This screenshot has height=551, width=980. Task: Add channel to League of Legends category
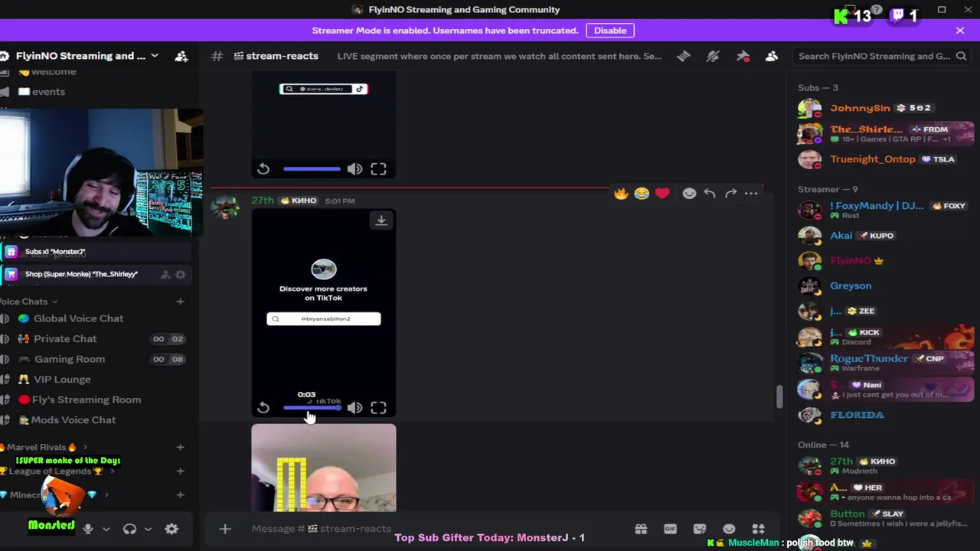coord(180,471)
